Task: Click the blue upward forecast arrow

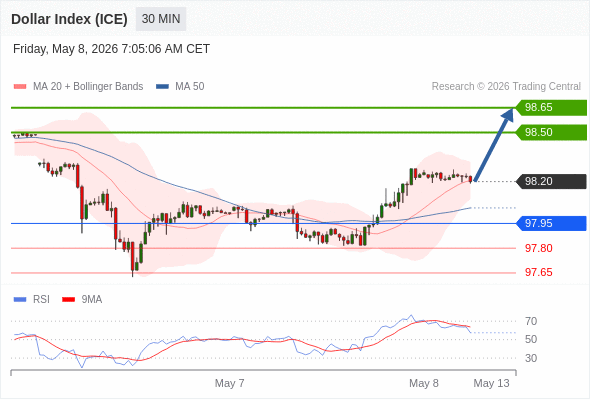Action: point(494,144)
